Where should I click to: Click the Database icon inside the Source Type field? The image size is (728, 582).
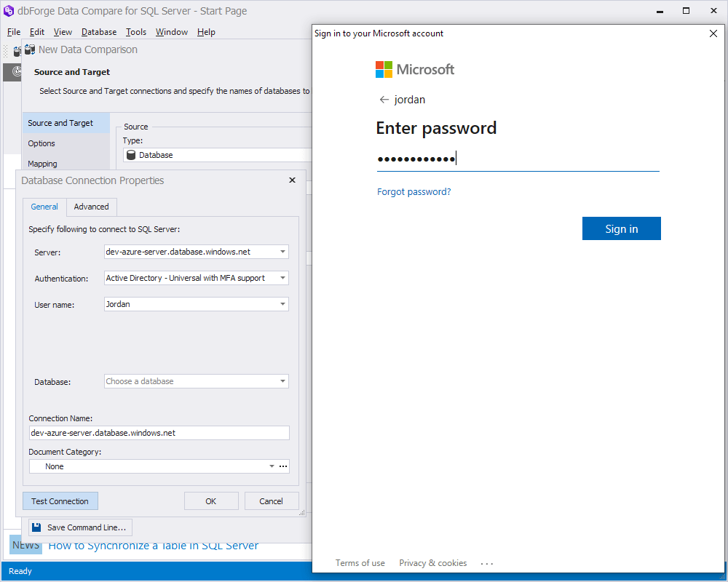[x=131, y=155]
